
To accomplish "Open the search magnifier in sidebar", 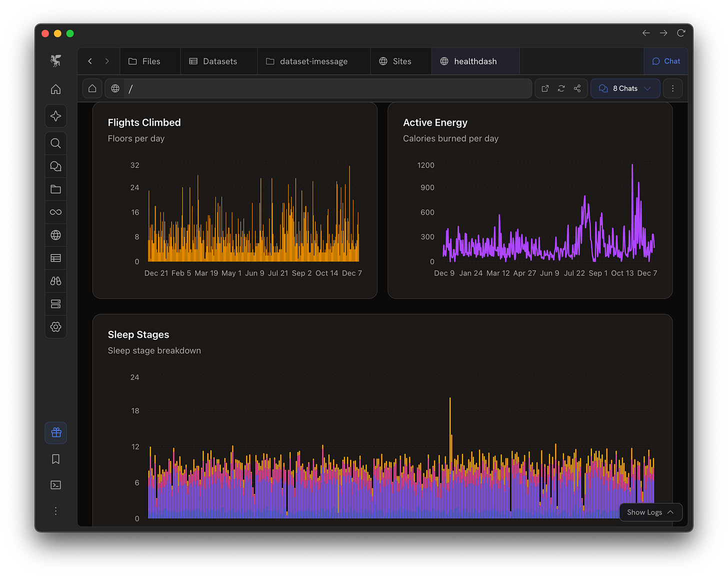I will (x=55, y=144).
